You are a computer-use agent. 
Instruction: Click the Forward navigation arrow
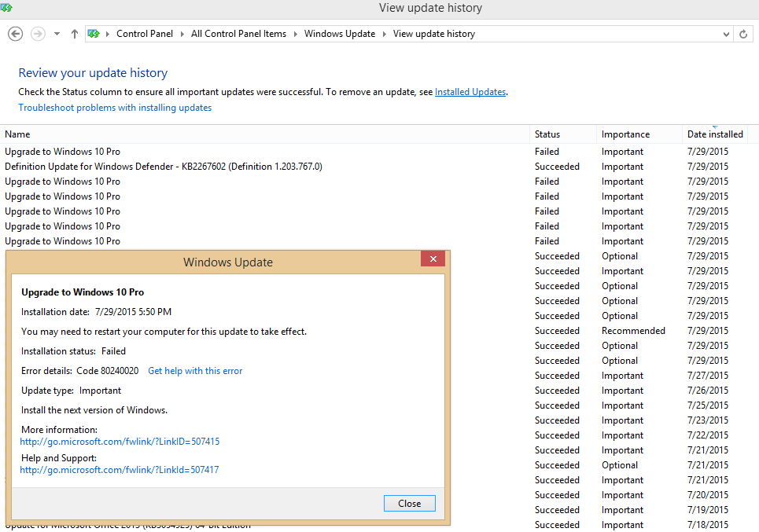[39, 34]
